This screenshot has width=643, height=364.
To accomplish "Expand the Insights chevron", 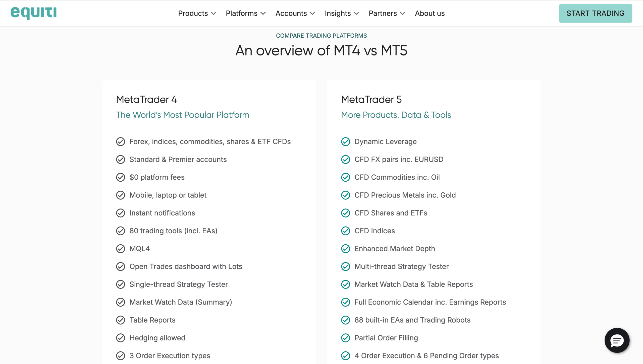I will (x=356, y=14).
